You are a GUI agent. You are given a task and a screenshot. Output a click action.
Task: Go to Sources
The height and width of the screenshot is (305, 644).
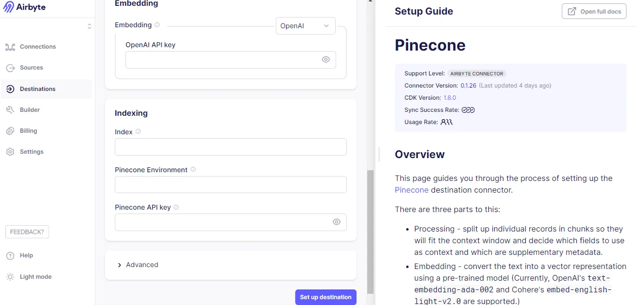coord(32,68)
